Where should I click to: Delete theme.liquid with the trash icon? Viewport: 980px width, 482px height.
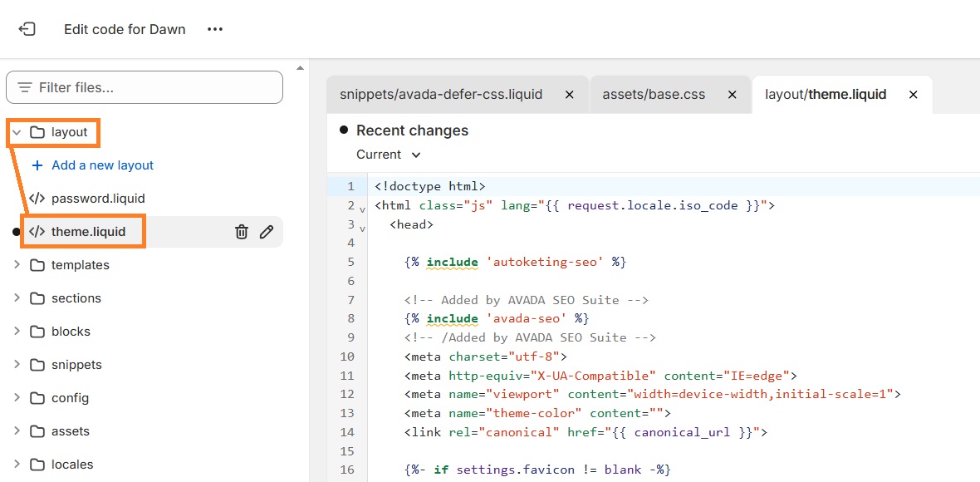point(241,232)
